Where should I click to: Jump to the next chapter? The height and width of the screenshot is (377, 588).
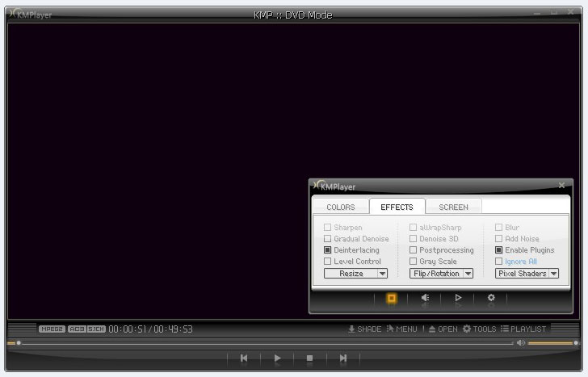343,358
